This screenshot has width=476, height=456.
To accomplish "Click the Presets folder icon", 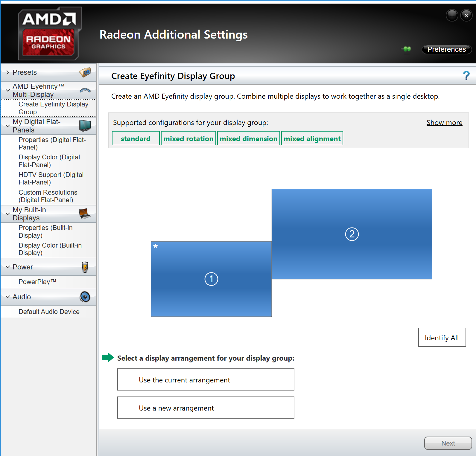I will click(85, 72).
